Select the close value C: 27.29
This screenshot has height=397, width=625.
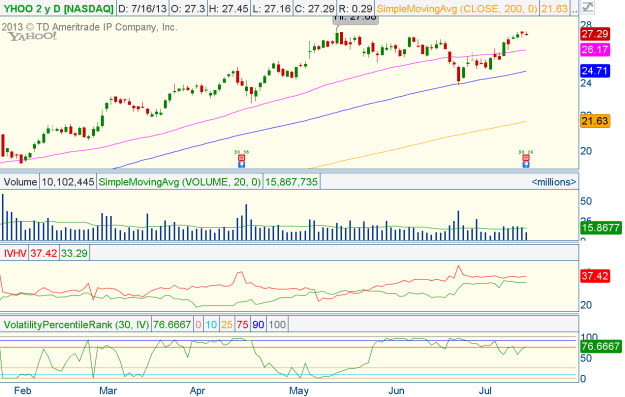[314, 8]
